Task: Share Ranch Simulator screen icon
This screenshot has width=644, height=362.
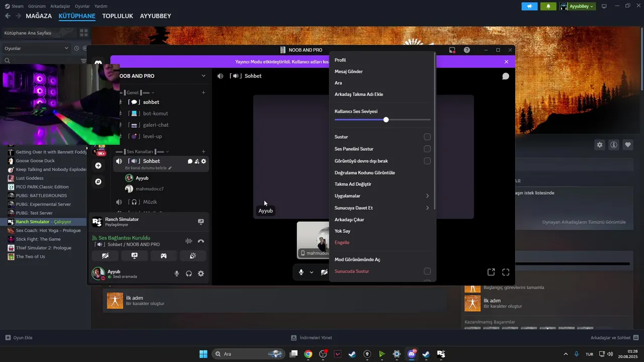Action: point(201,222)
